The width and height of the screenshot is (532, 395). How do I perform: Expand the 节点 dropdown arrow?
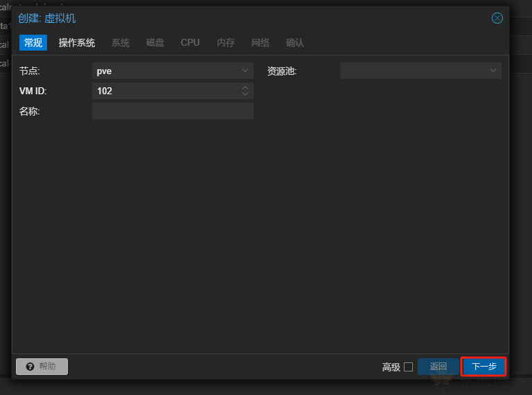(245, 71)
